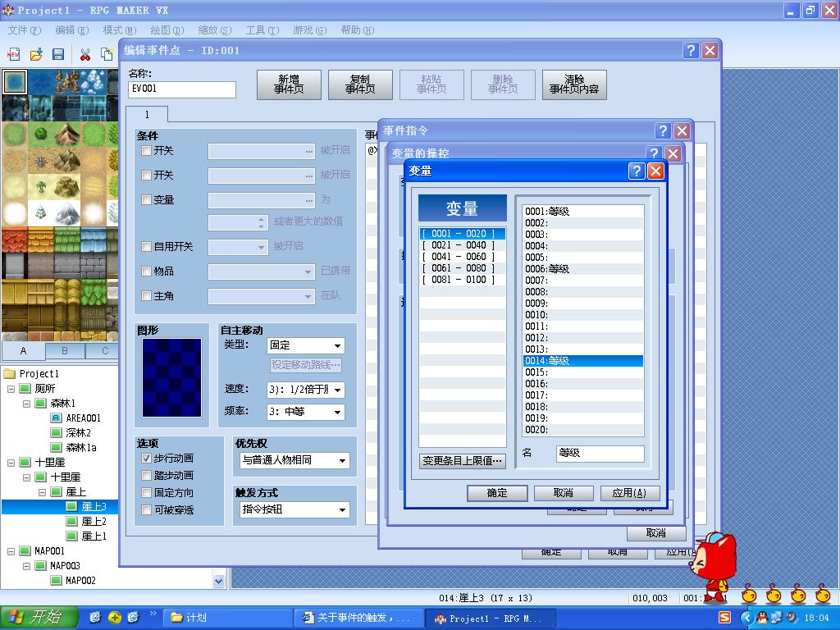Image resolution: width=840 pixels, height=630 pixels.
Task: Click the map tree scrollbar down arrow
Action: [218, 581]
